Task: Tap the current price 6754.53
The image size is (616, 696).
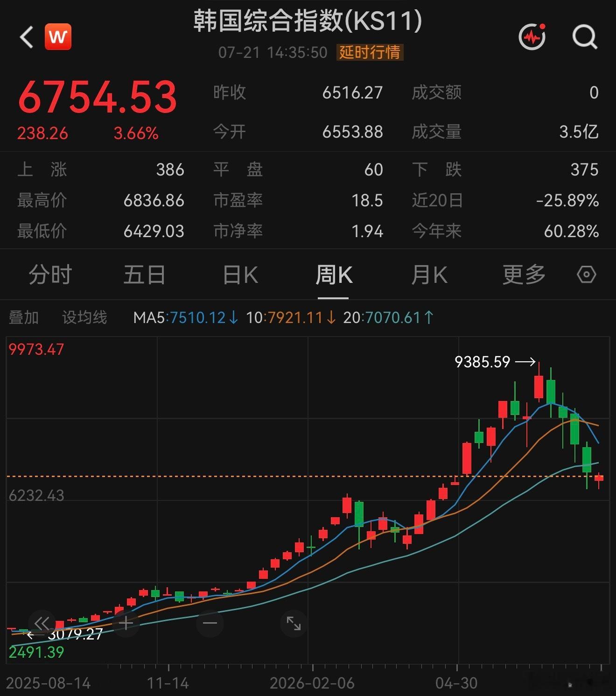Action: 98,97
